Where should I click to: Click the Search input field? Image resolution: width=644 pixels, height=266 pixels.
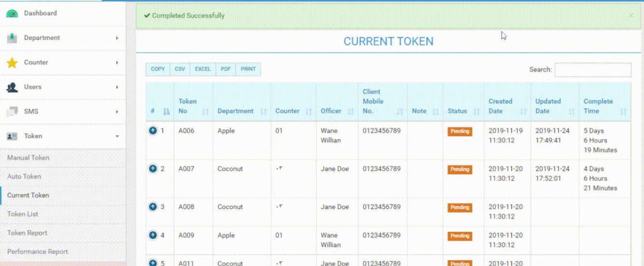tap(592, 69)
